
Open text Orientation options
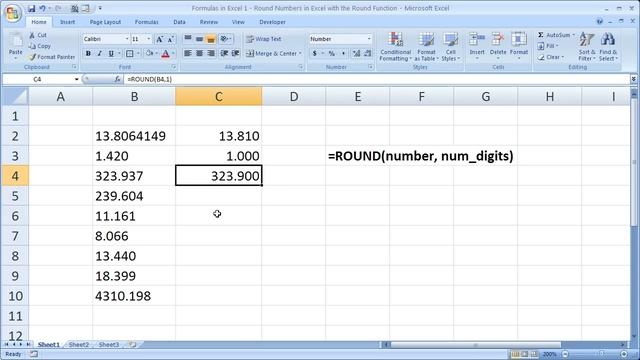(x=225, y=39)
